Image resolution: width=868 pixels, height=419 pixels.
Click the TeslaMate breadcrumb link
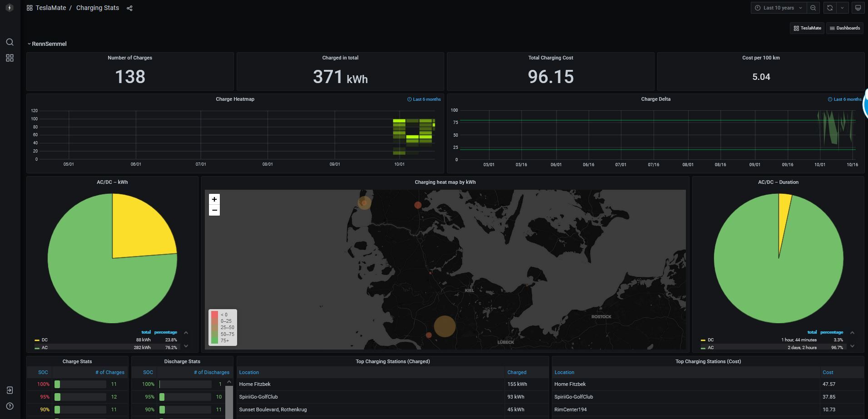[51, 8]
